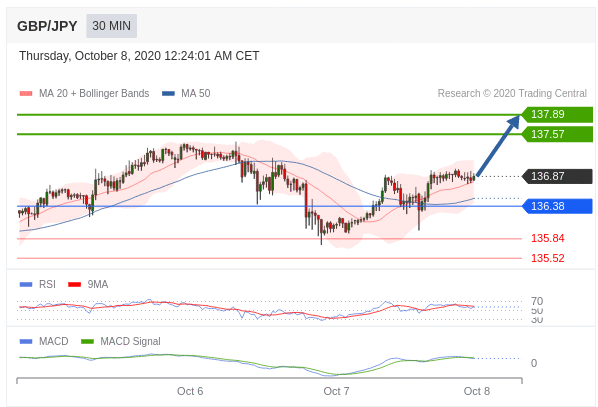
Task: Click the MACD legend label
Action: [53, 341]
